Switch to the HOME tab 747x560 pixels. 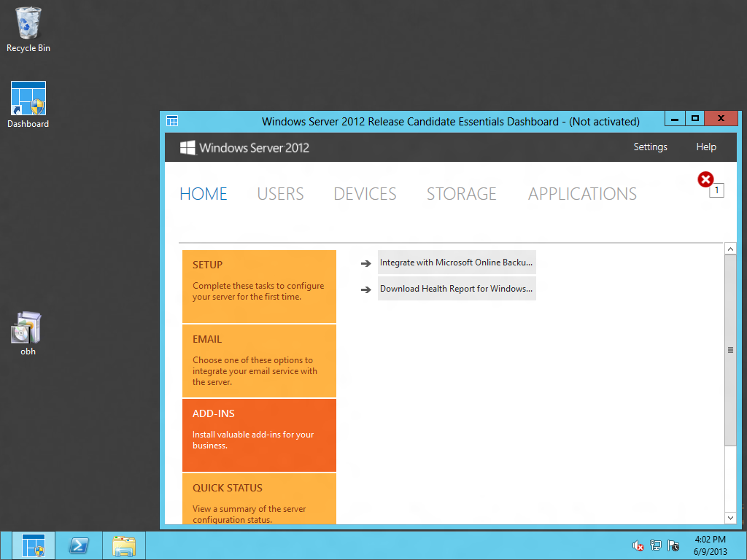click(x=204, y=194)
